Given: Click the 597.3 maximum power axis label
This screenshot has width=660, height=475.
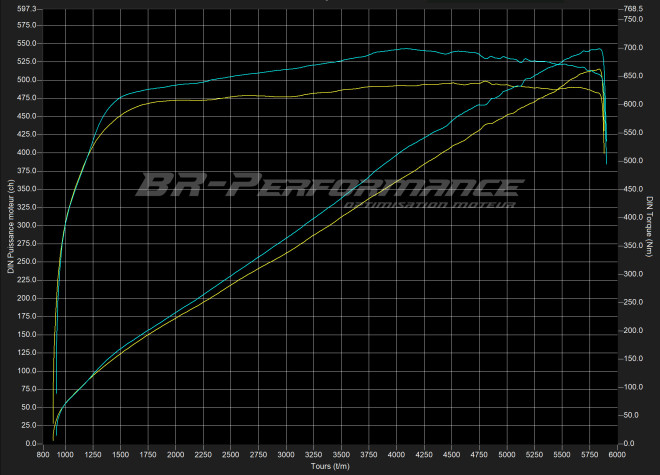Looking at the screenshot, I should (27, 9).
